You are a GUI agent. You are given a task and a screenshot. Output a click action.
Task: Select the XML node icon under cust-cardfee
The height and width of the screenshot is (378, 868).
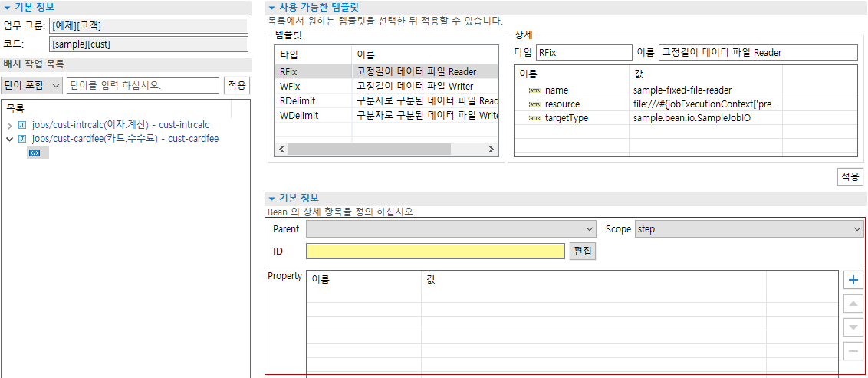tap(35, 153)
